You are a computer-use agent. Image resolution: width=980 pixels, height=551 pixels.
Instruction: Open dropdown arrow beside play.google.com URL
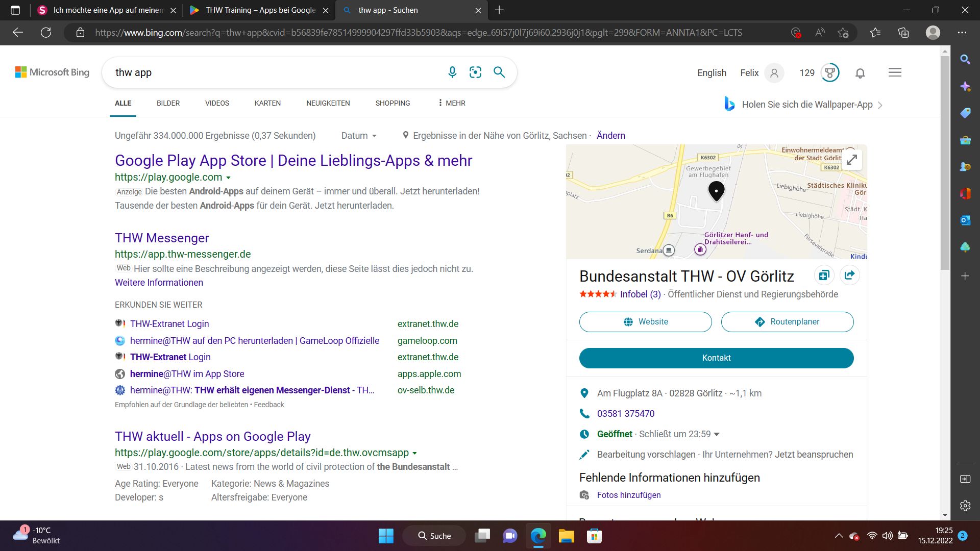[x=228, y=178]
